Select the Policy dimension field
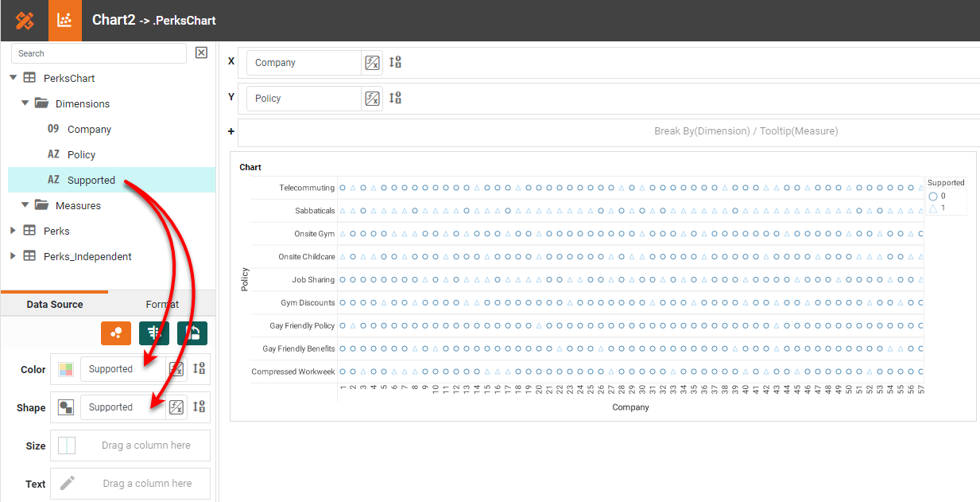Viewport: 980px width, 502px height. click(81, 154)
